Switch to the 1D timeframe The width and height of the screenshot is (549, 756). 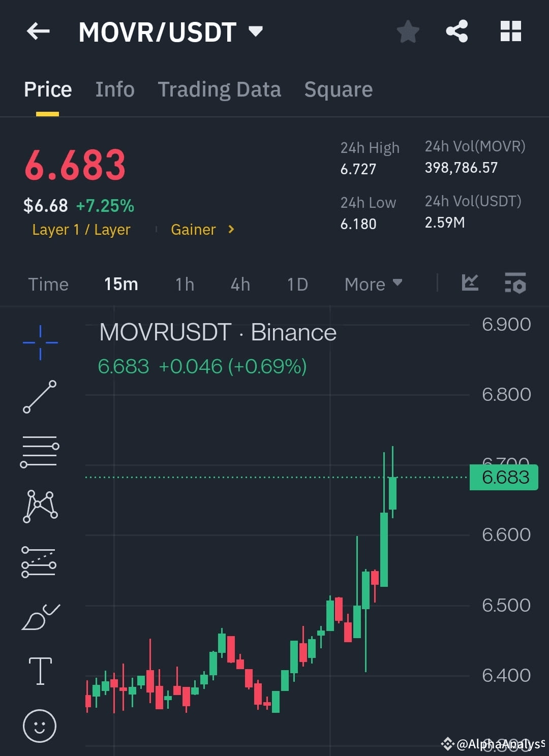(297, 285)
